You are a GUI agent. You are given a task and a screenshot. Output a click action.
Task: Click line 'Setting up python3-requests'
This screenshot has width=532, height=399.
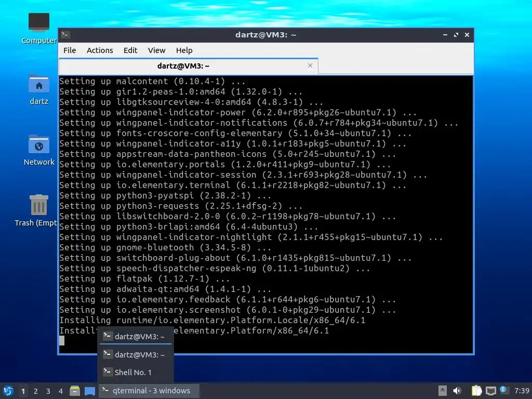pos(181,206)
